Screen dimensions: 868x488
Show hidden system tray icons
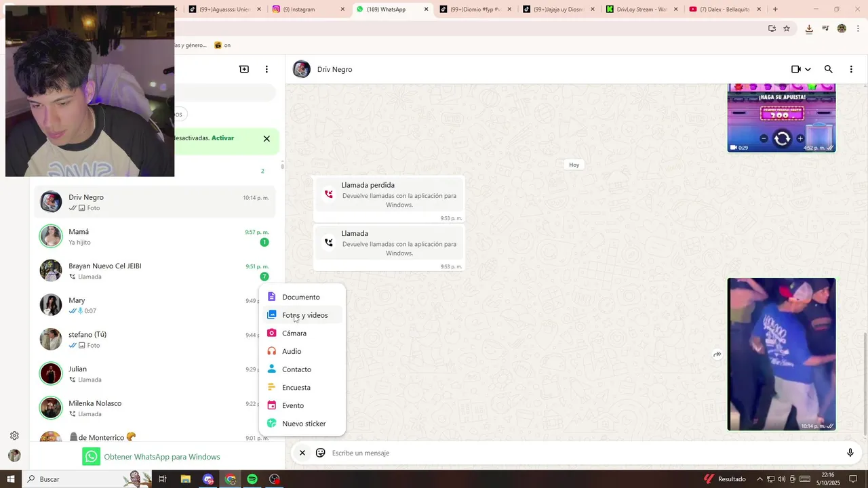pos(759,479)
